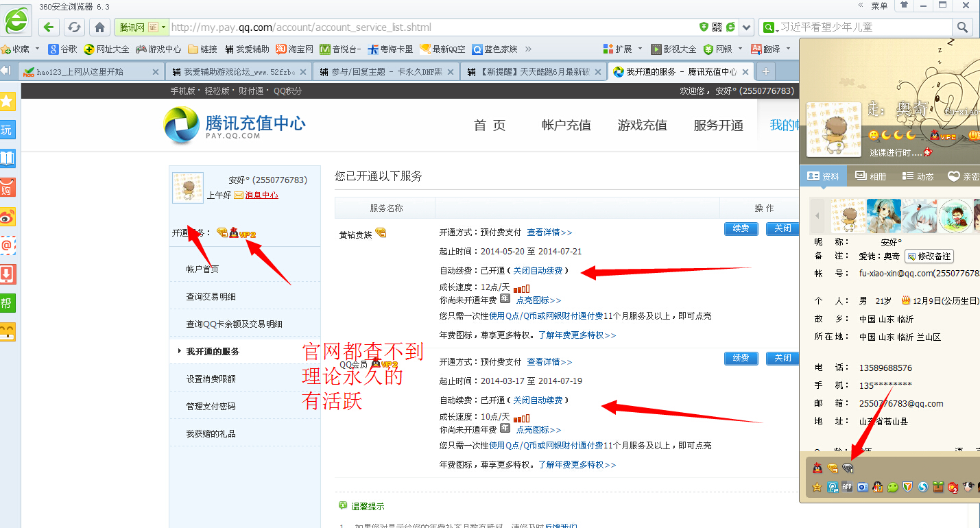980x528 pixels.
Task: Click the red phone download sidebar icon
Action: pos(8,275)
